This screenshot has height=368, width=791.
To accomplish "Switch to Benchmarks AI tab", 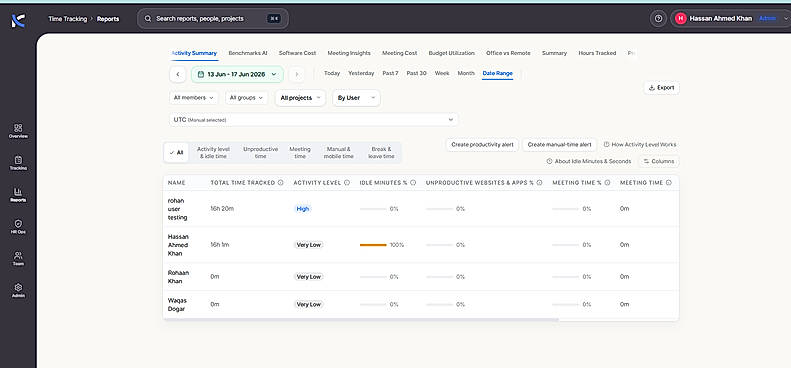I will tap(248, 53).
